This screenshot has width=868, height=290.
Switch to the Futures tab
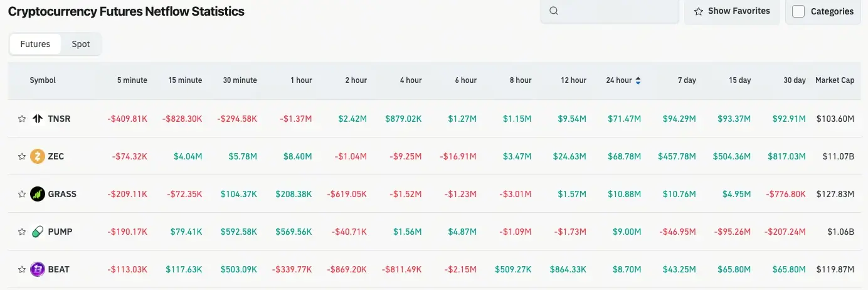click(35, 44)
